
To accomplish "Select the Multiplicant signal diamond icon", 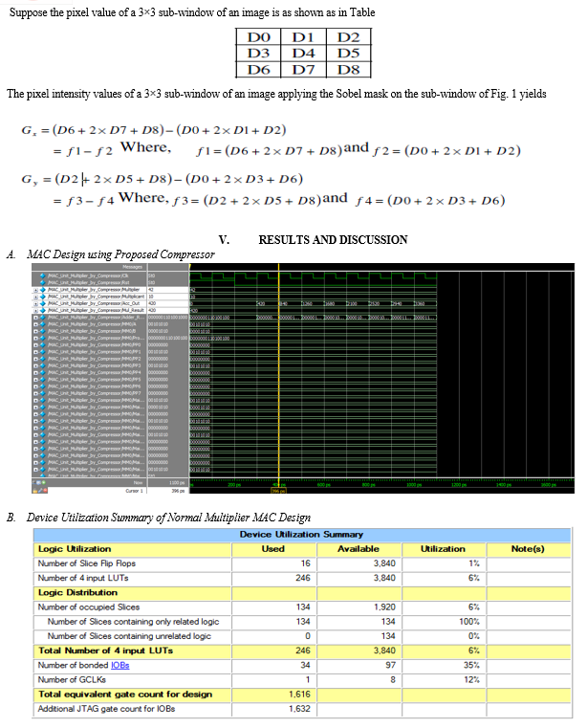I will (x=43, y=297).
